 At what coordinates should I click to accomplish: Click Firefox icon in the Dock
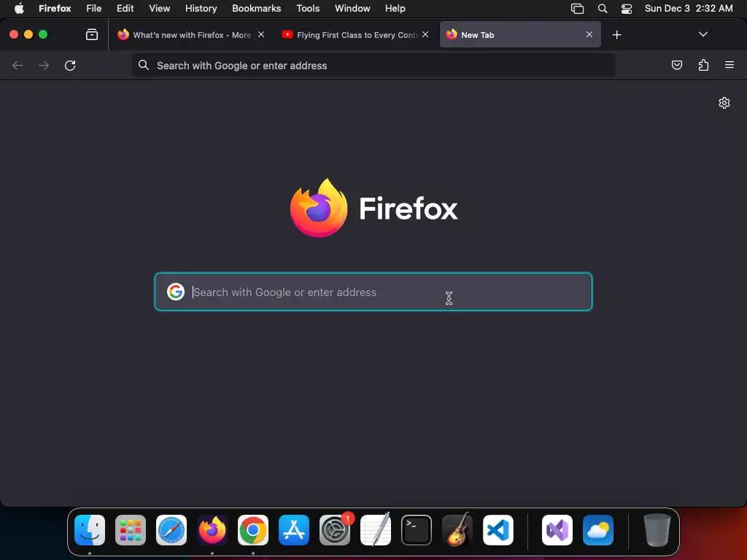click(x=212, y=530)
